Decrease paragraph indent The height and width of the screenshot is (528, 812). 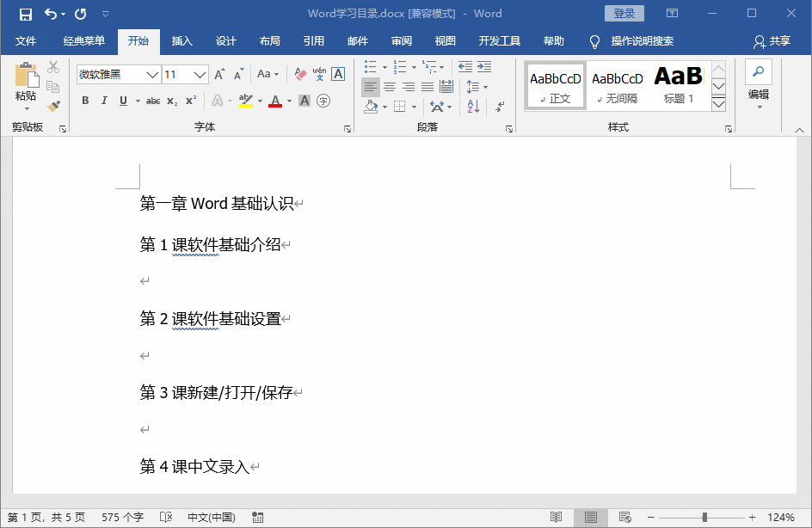(x=465, y=67)
